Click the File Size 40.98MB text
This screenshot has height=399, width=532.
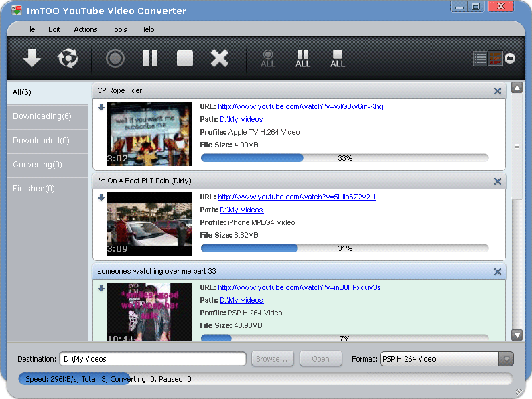pos(231,326)
